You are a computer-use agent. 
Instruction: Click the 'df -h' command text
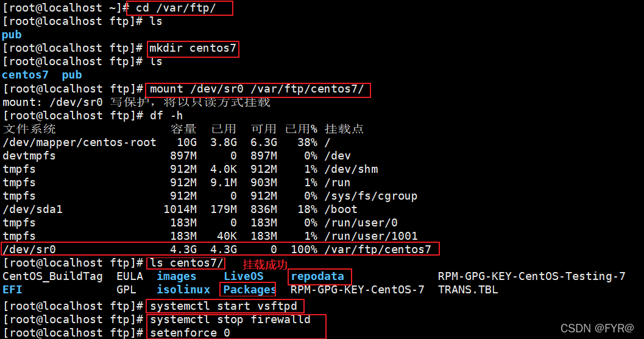166,116
